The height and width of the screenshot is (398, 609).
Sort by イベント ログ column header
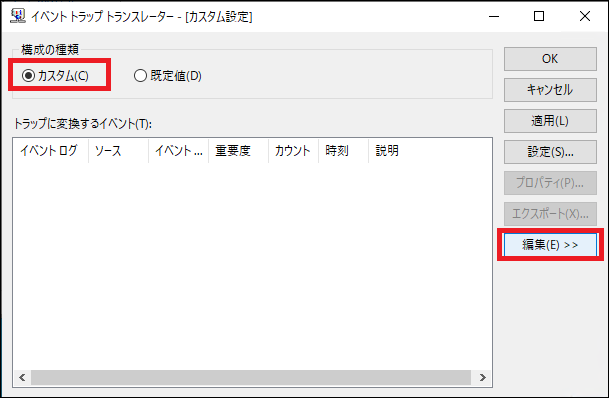click(51, 150)
